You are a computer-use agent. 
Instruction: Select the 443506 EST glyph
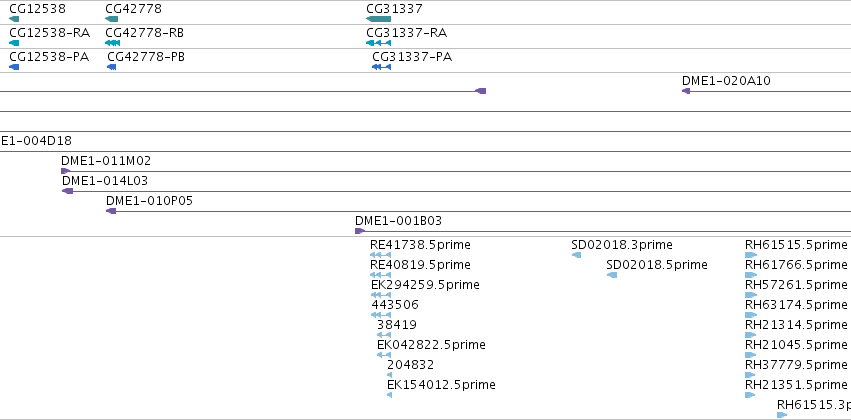[x=381, y=315]
